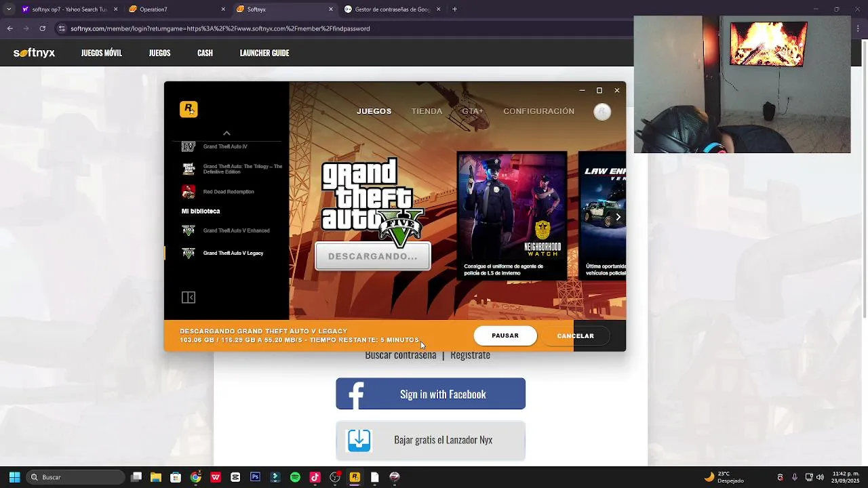The width and height of the screenshot is (868, 488).
Task: Open Spotify from taskbar
Action: (x=295, y=477)
